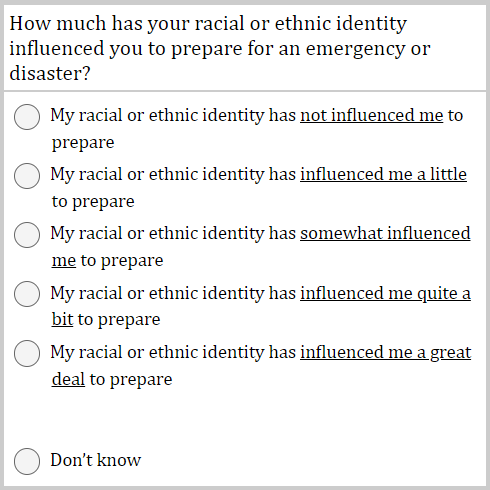The width and height of the screenshot is (490, 490).
Task: Check the "Don't know" radio button
Action: [27, 461]
